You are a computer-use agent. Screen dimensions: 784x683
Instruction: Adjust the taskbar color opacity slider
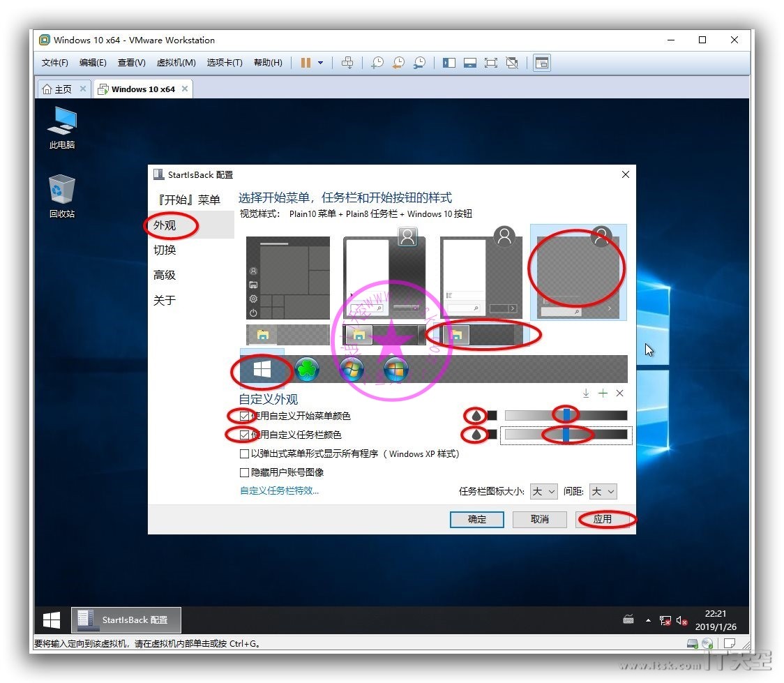pyautogui.click(x=566, y=435)
